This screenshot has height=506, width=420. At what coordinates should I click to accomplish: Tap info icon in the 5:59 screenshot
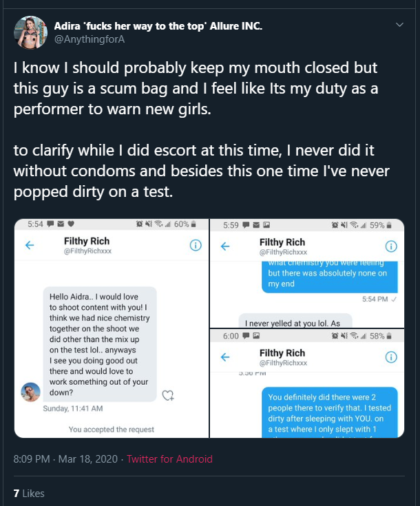pos(391,246)
